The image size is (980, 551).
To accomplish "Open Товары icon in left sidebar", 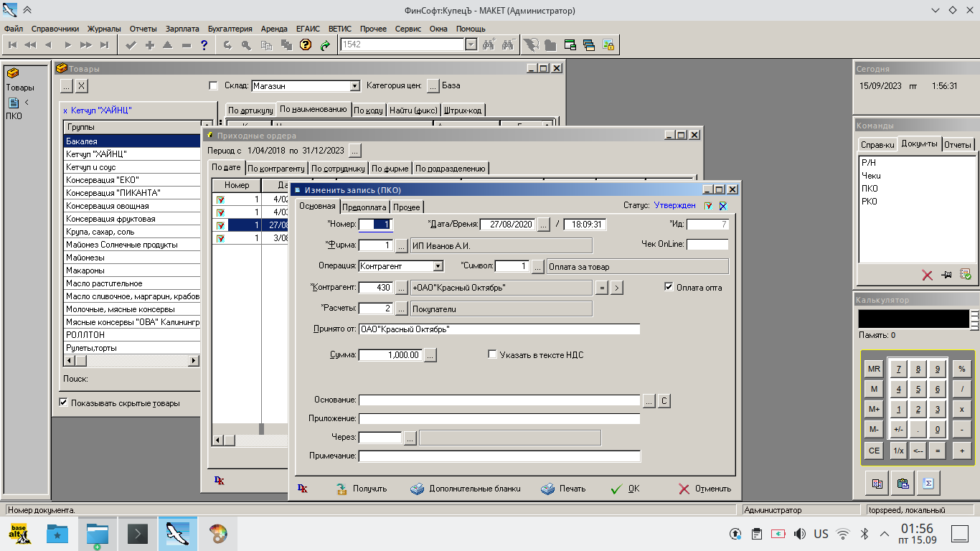I will pos(14,74).
